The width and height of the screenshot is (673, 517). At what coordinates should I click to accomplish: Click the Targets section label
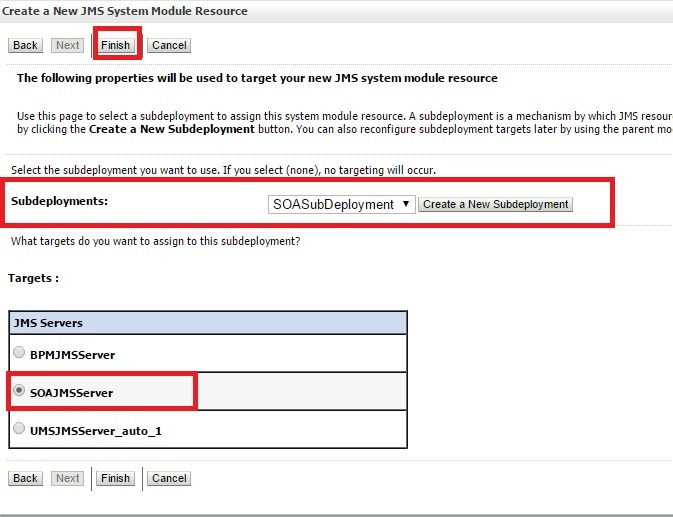(x=33, y=278)
